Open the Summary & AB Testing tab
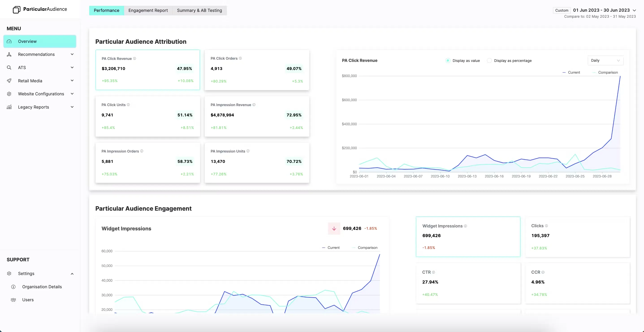The height and width of the screenshot is (332, 644). (x=199, y=10)
